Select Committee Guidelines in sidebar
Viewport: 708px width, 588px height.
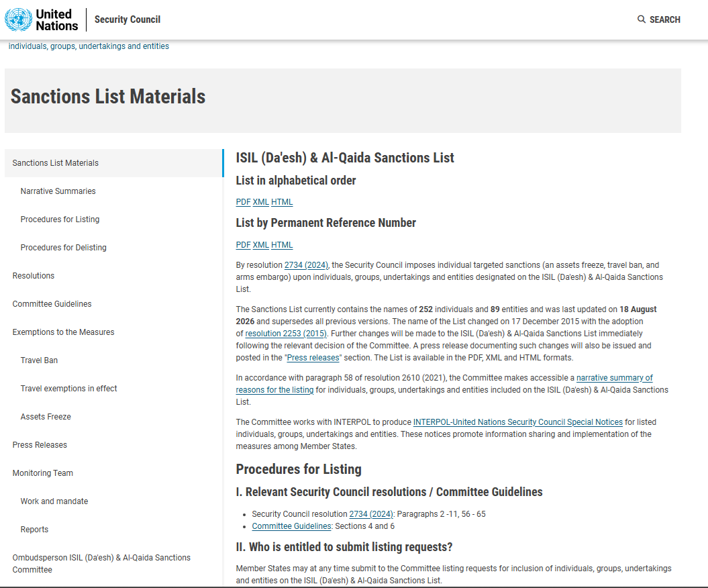point(52,304)
